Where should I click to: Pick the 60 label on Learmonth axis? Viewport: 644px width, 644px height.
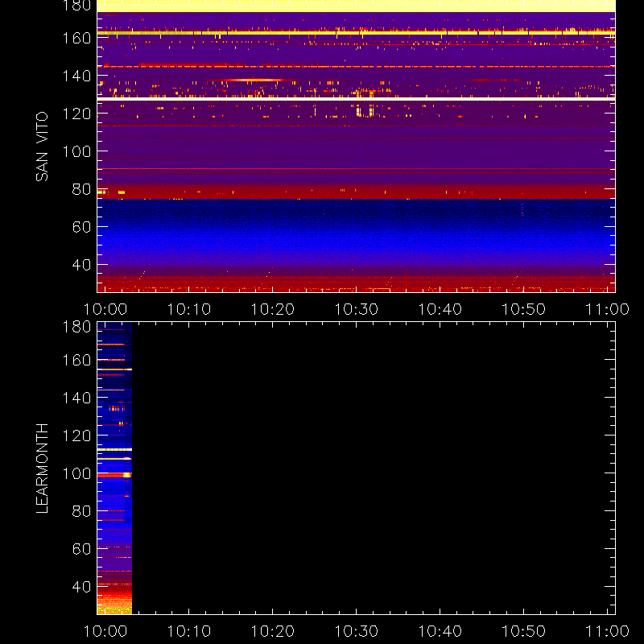81,549
